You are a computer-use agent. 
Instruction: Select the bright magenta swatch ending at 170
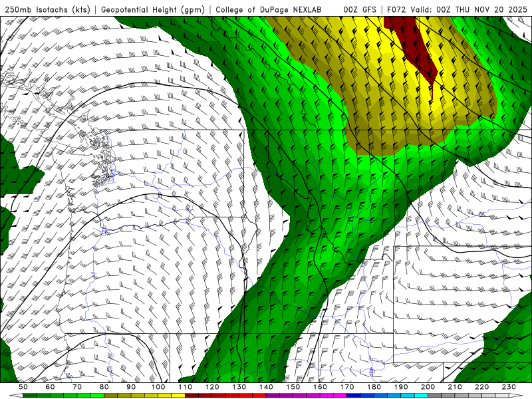coord(340,396)
